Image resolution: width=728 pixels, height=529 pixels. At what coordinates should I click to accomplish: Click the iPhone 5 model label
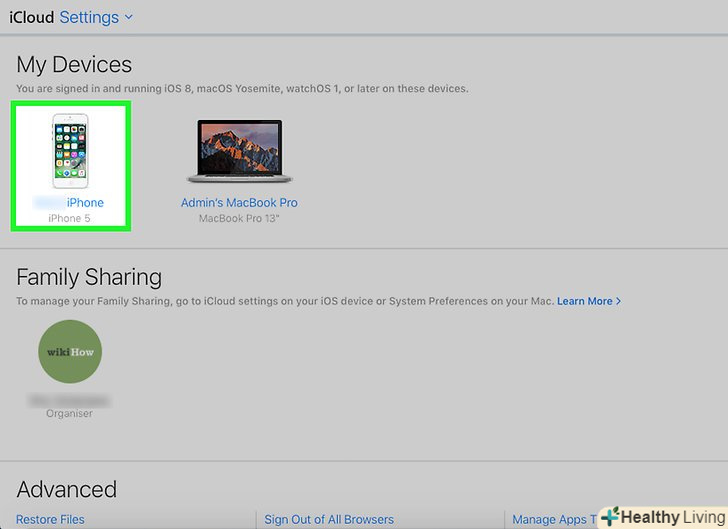click(69, 218)
